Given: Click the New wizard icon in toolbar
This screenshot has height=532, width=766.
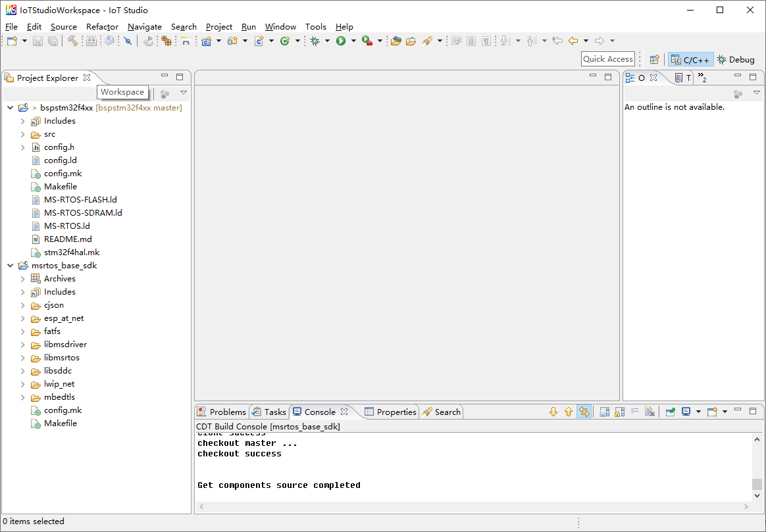Looking at the screenshot, I should point(13,41).
